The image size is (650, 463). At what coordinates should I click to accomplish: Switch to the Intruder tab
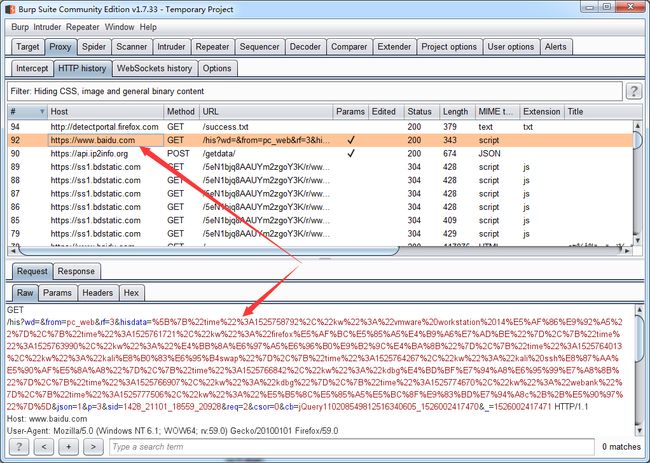tap(171, 47)
